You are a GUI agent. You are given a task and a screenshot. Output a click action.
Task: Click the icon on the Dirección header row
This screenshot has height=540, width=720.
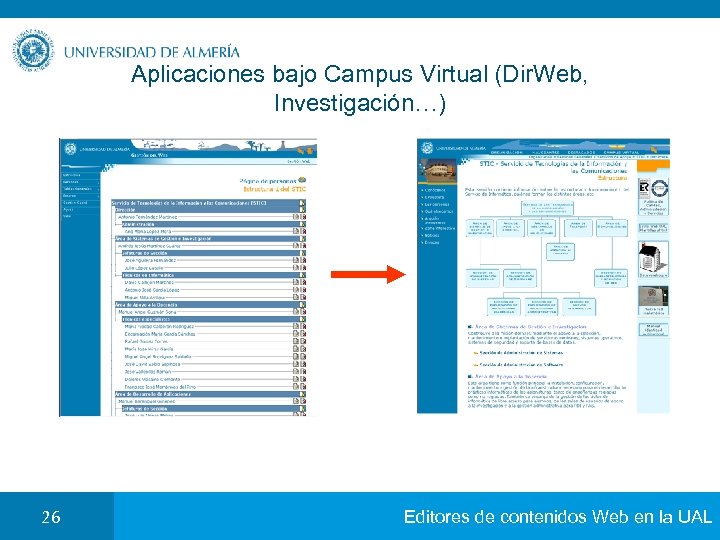tap(303, 209)
